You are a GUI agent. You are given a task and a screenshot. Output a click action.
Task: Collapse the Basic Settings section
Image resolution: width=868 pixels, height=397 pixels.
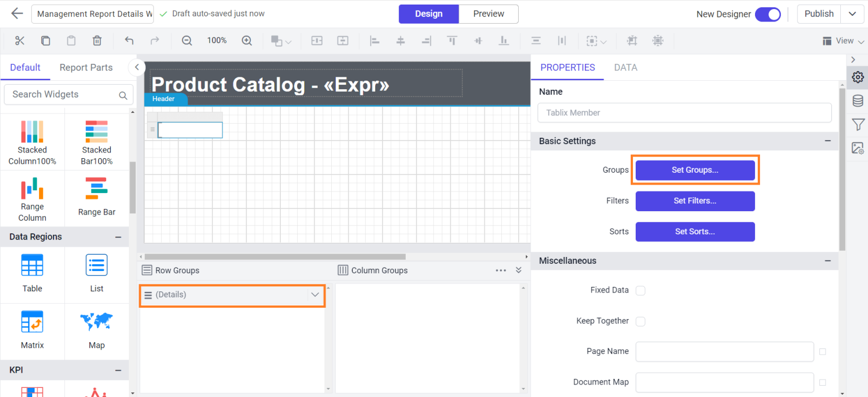827,141
